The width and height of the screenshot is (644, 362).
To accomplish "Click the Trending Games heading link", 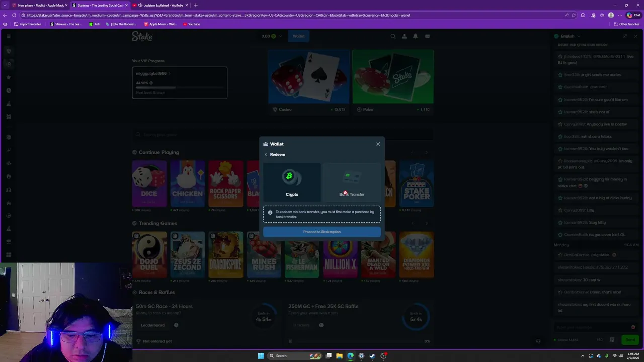I will [157, 223].
